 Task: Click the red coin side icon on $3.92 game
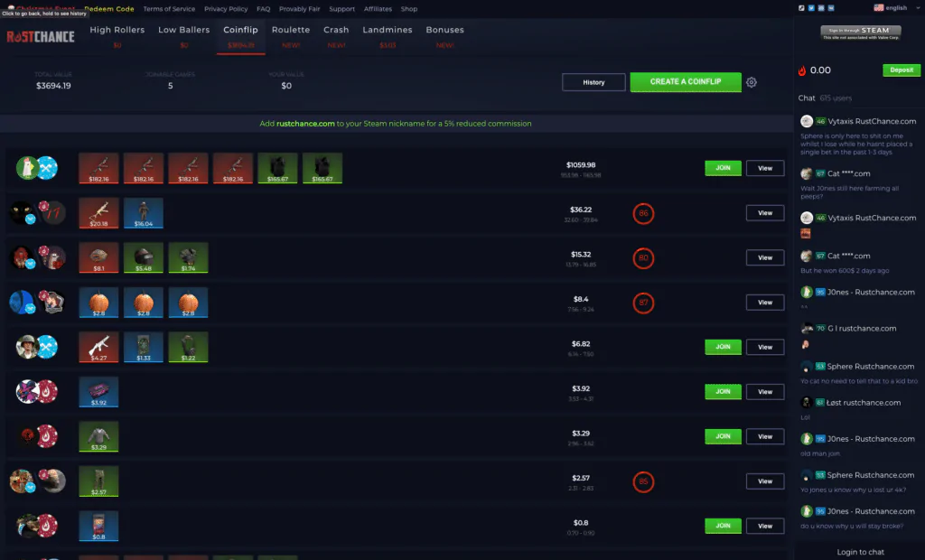47,392
